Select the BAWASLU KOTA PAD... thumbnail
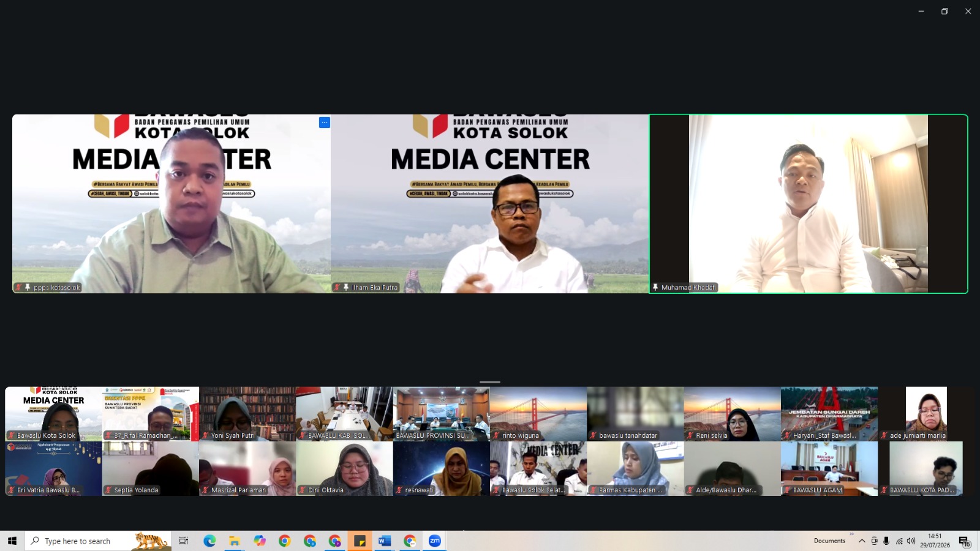980x551 pixels. (x=926, y=469)
